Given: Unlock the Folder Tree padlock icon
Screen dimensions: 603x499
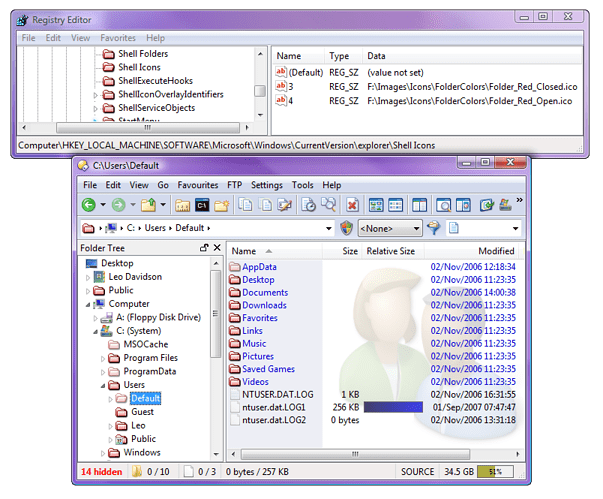Looking at the screenshot, I should 204,248.
